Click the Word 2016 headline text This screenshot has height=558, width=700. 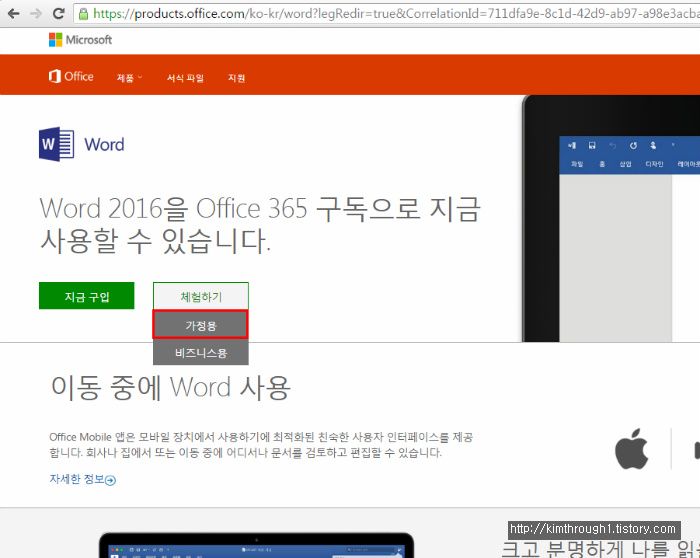point(260,225)
